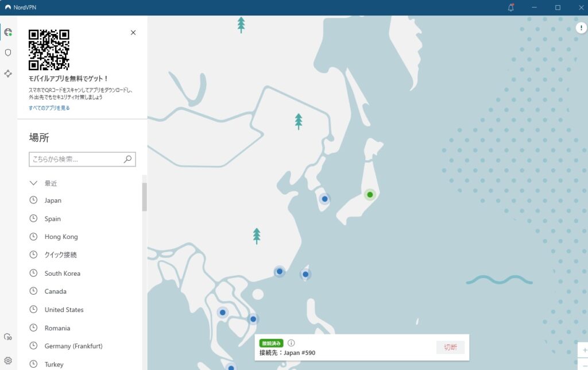
Task: Select Hong Kong in recent list
Action: (61, 237)
